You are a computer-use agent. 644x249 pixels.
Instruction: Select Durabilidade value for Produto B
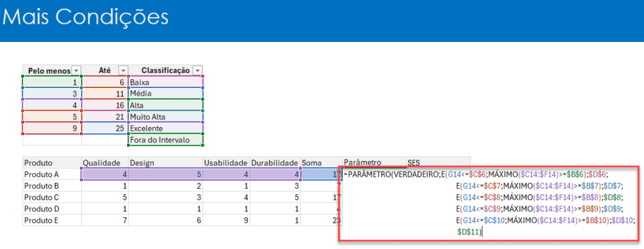pyautogui.click(x=275, y=185)
